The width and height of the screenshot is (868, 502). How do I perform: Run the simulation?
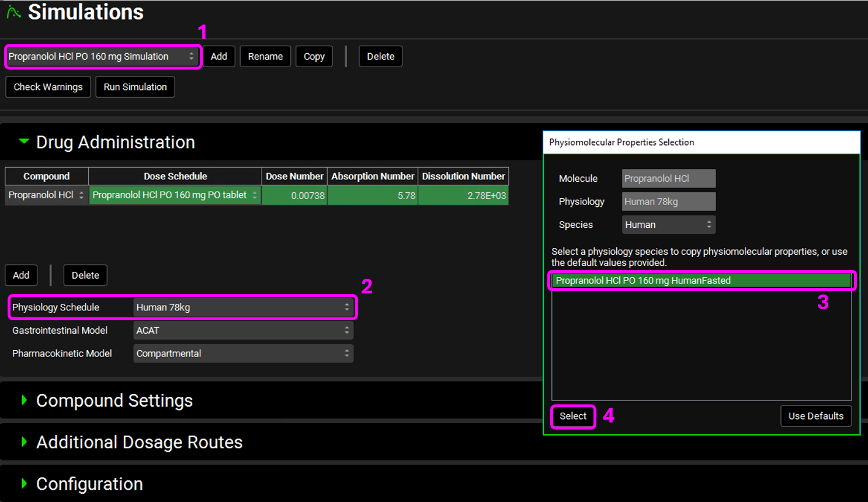(x=135, y=87)
